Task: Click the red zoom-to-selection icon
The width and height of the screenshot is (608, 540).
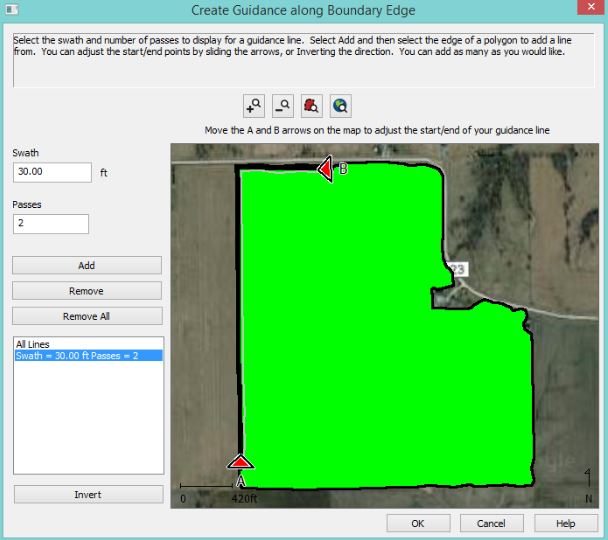Action: click(312, 105)
